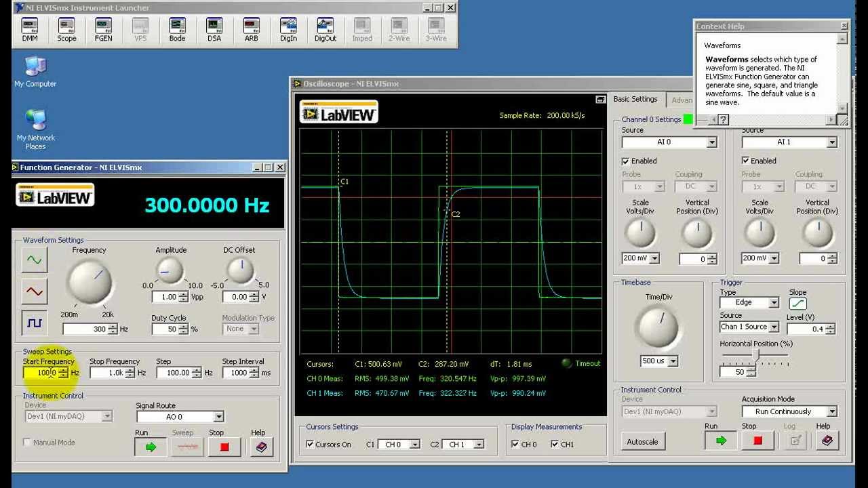Image resolution: width=868 pixels, height=488 pixels.
Task: Open the DSA dynamic signal analyzer
Action: pos(214,30)
